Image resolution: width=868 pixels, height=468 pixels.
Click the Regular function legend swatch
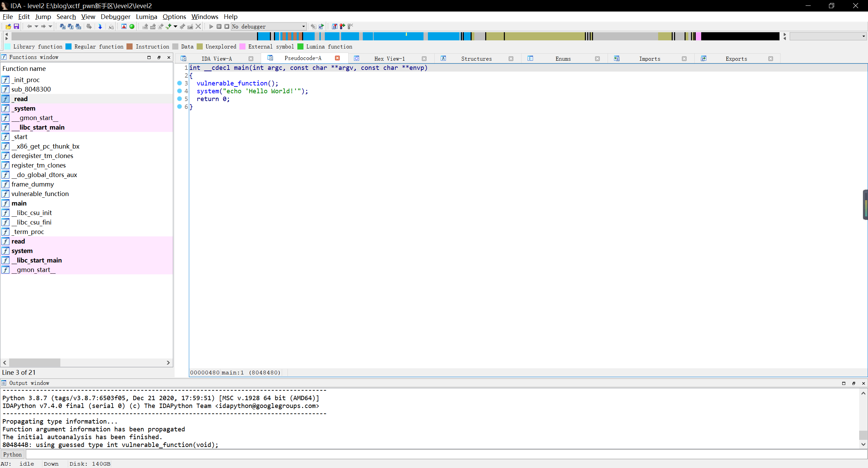click(69, 46)
